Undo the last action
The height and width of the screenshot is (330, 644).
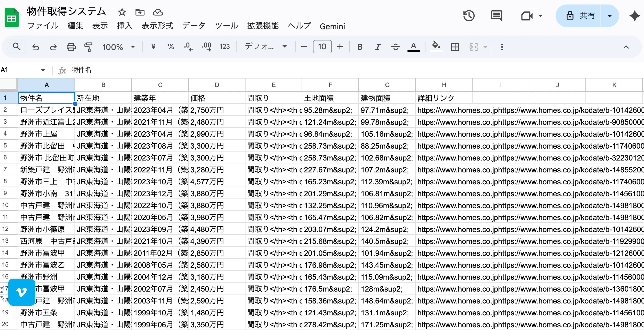[35, 47]
